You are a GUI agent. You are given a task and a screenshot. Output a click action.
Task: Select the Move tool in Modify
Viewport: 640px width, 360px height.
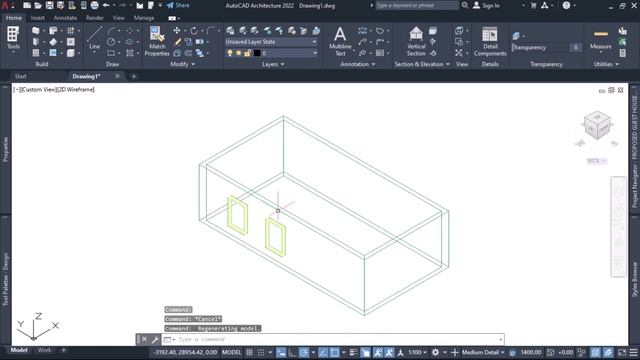(x=177, y=31)
